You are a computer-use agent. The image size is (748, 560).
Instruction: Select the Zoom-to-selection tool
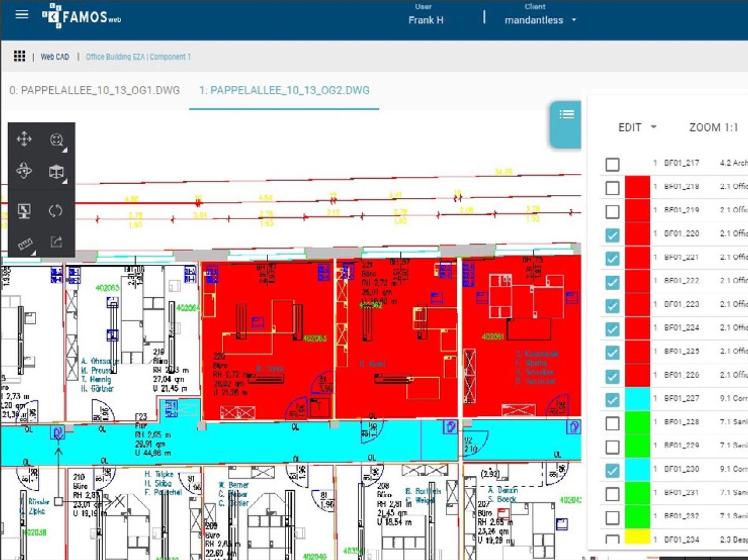tap(56, 140)
